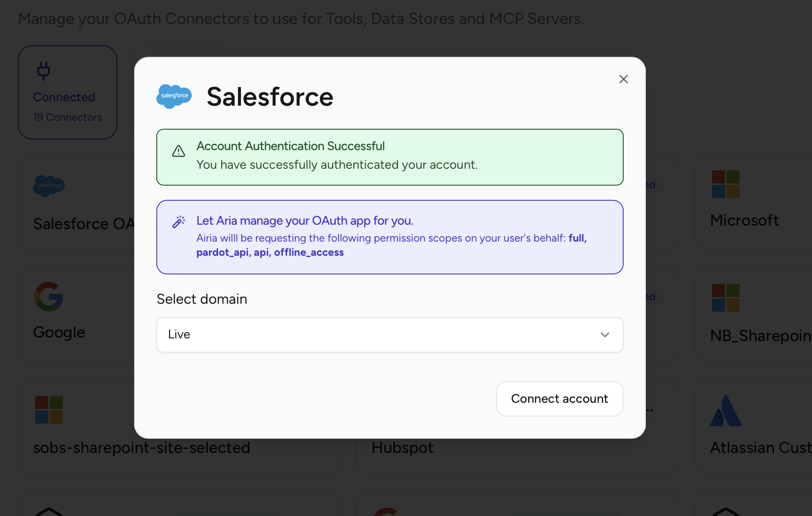Click the Salesforce OAuth connector cloud icon
The image size is (812, 516).
tap(49, 187)
